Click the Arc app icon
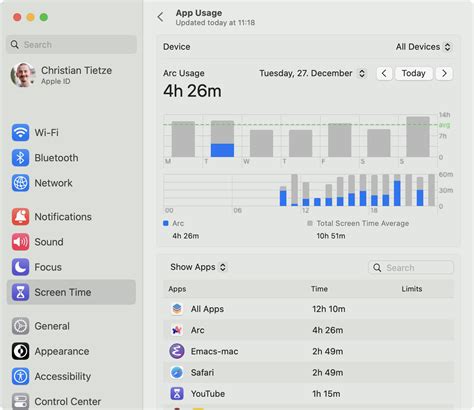This screenshot has width=474, height=410. click(177, 330)
